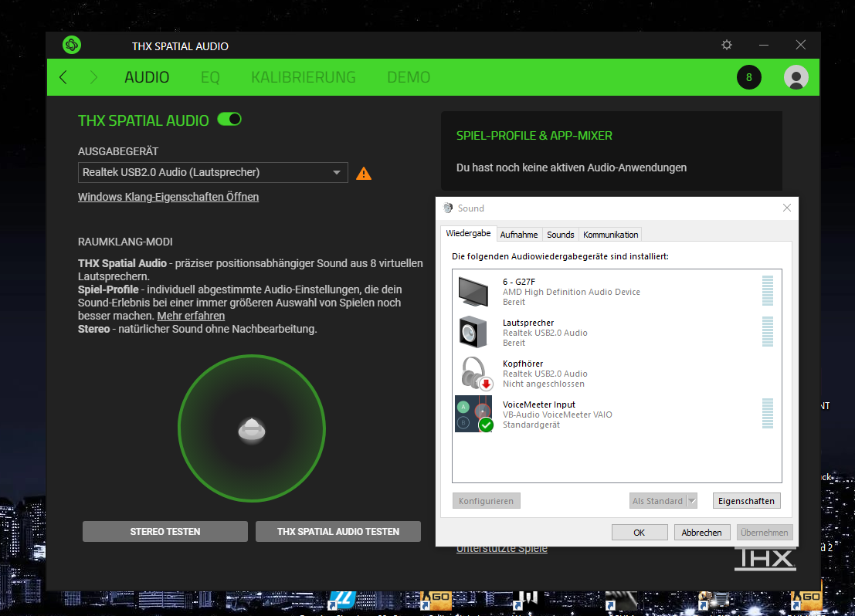Click the orange warning triangle icon
855x616 pixels.
(x=364, y=174)
